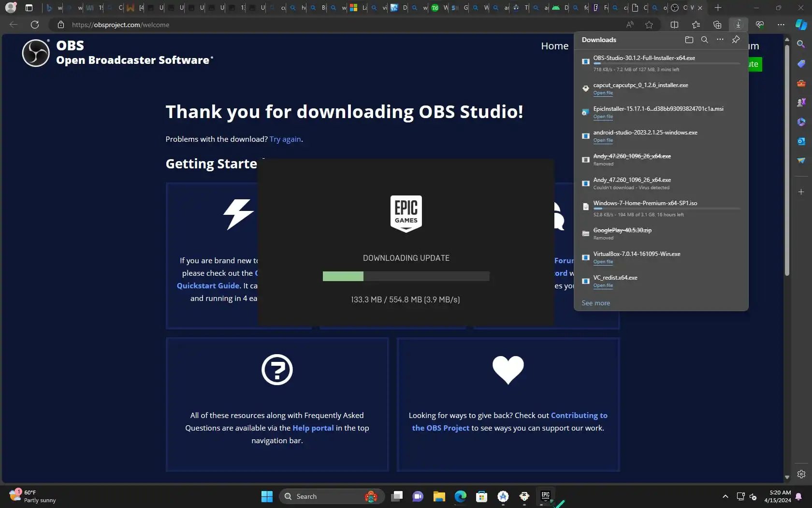Open Outlook icon in Edge sidebar
Image resolution: width=812 pixels, height=508 pixels.
[801, 141]
